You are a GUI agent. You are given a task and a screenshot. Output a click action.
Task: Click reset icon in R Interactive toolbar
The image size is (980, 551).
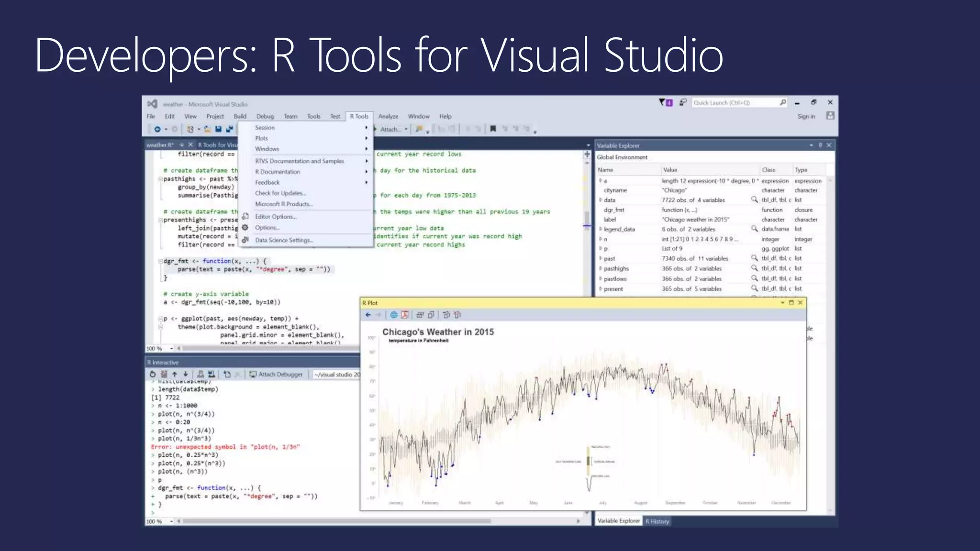pyautogui.click(x=153, y=375)
